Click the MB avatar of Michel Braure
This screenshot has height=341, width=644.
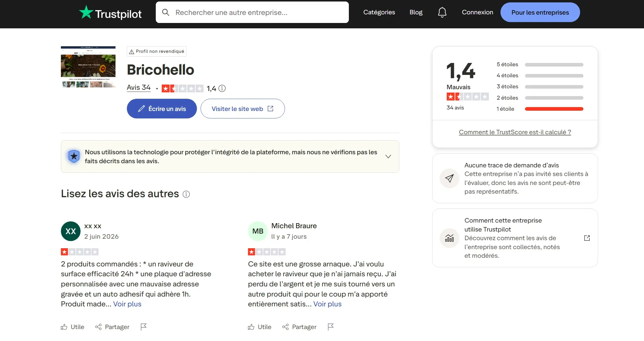pos(258,231)
